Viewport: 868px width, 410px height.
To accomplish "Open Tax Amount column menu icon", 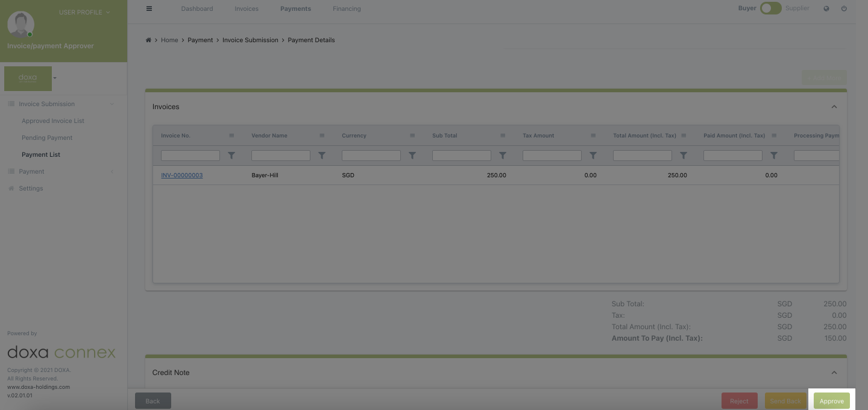I will click(593, 136).
